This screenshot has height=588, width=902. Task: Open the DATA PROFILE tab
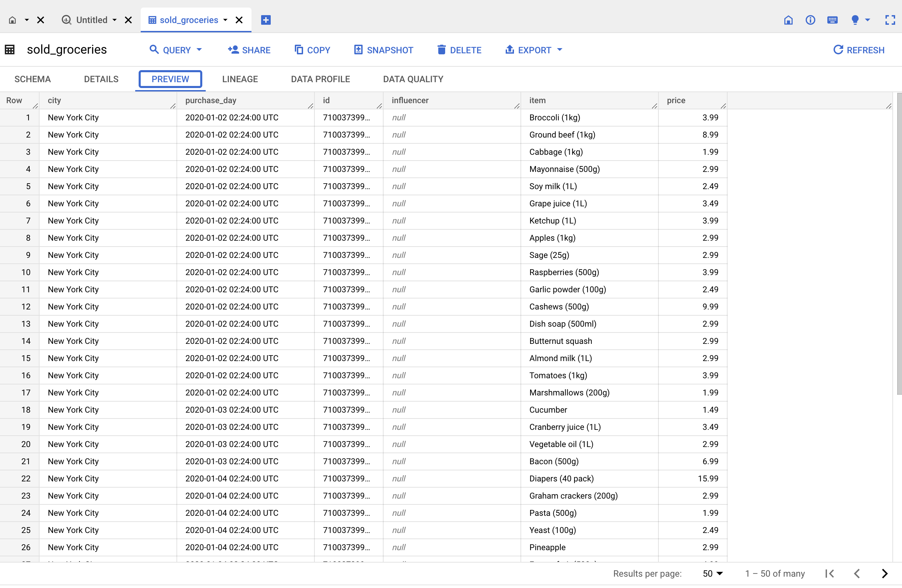coord(320,79)
